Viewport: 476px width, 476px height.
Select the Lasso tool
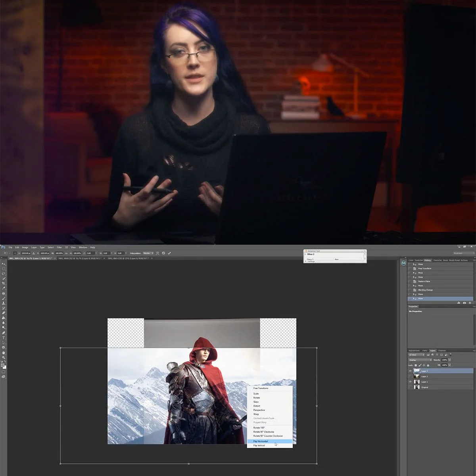coord(4,273)
